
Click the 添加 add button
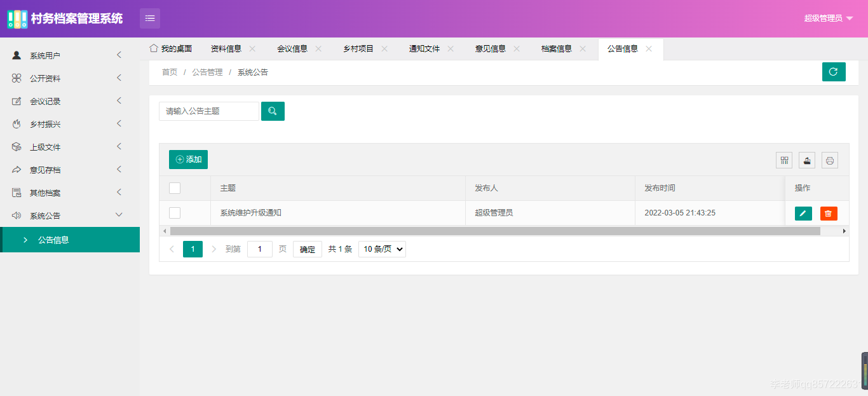pos(188,160)
